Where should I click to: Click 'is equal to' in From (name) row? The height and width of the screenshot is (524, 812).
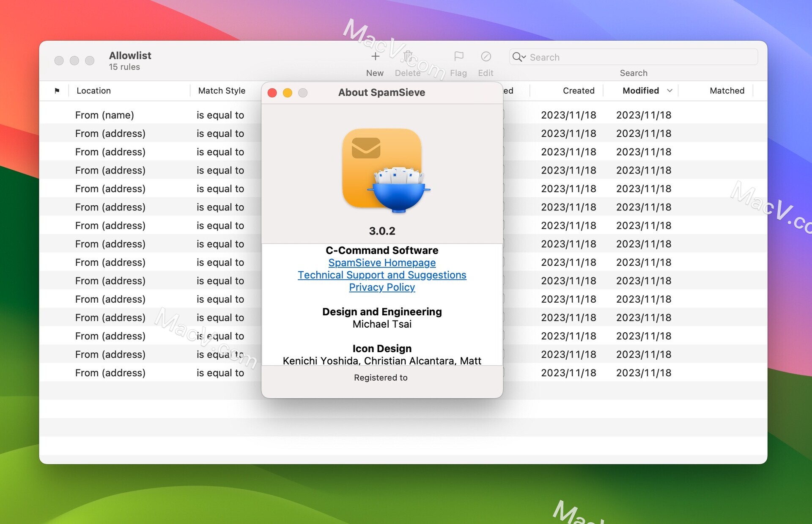point(220,115)
